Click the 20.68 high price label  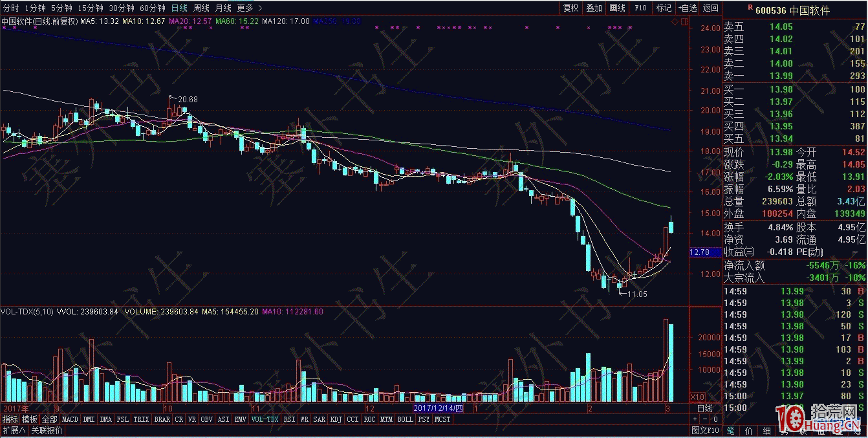pos(188,99)
